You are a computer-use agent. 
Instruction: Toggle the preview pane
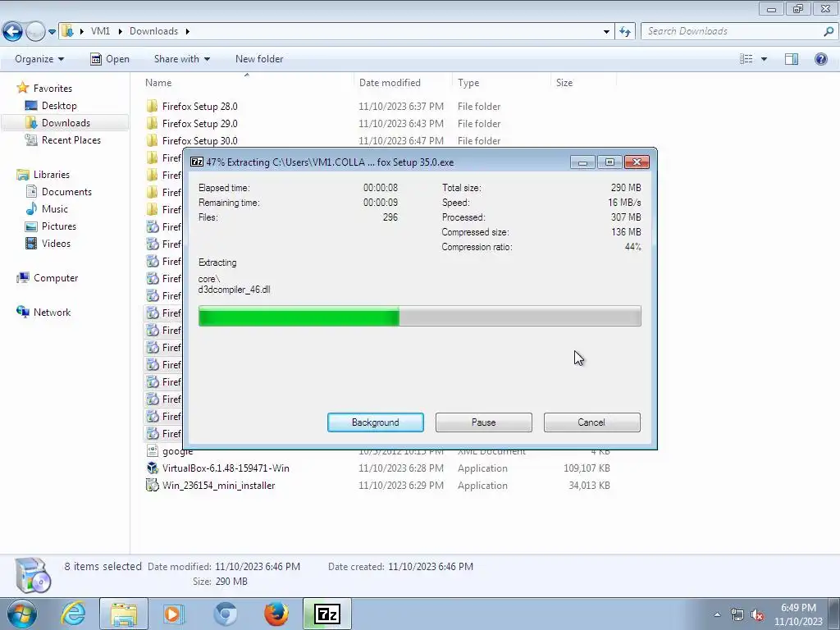(x=792, y=59)
